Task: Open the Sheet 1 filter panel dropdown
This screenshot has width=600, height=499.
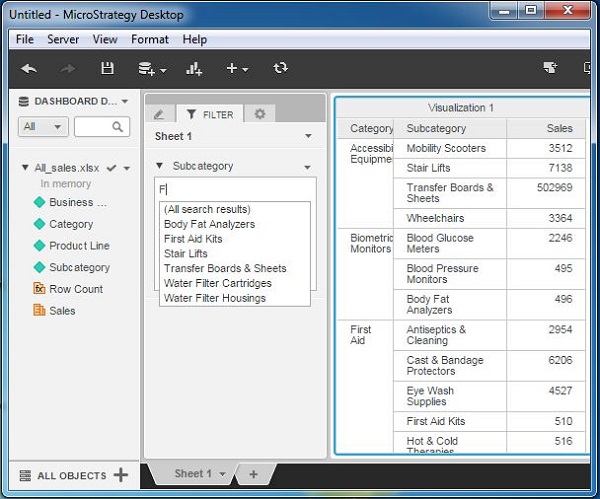Action: pos(308,136)
